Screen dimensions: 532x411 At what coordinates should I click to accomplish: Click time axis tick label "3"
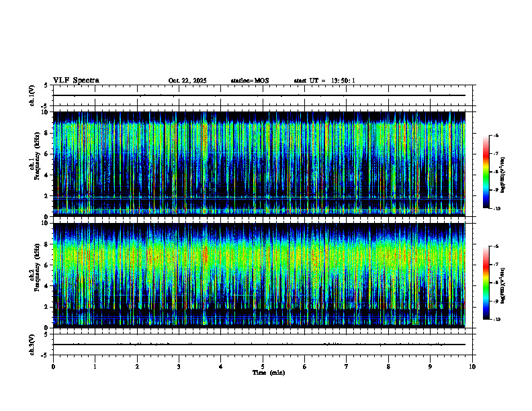coord(179,367)
